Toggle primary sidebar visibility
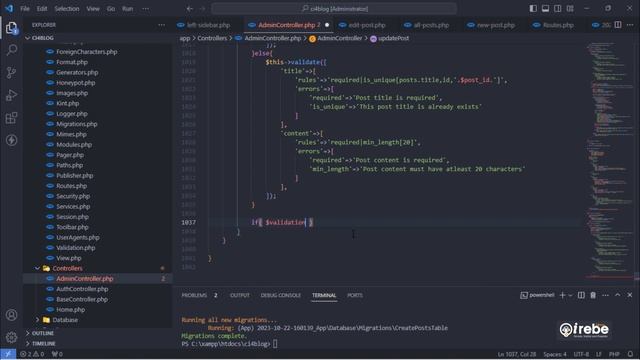The height and width of the screenshot is (360, 640). [533, 9]
